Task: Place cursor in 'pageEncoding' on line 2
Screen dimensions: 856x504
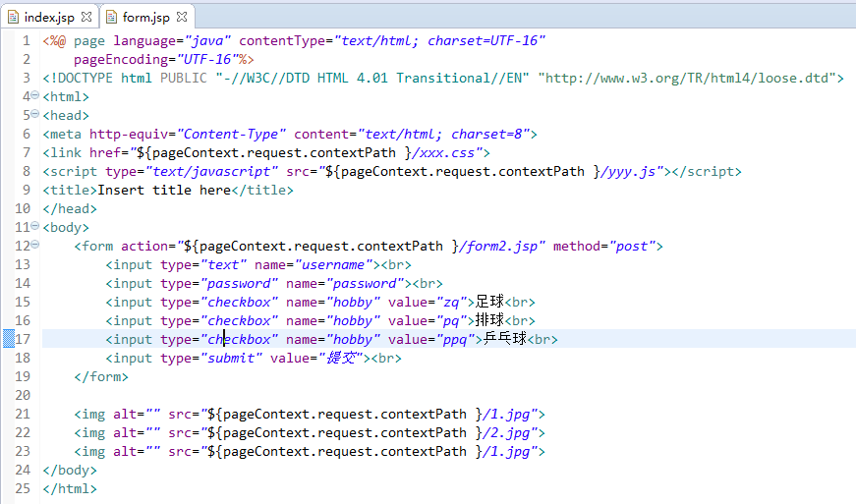Action: click(121, 60)
